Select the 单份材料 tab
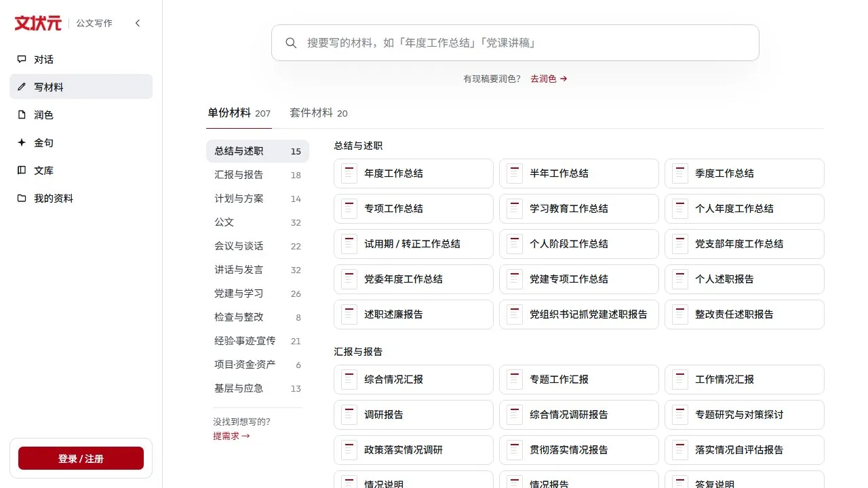 (239, 113)
